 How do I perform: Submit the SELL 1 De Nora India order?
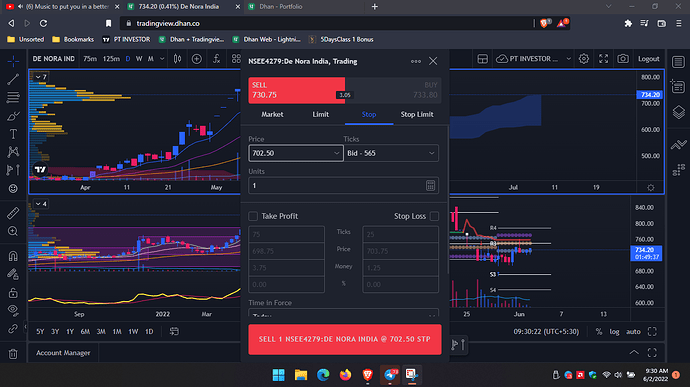345,339
